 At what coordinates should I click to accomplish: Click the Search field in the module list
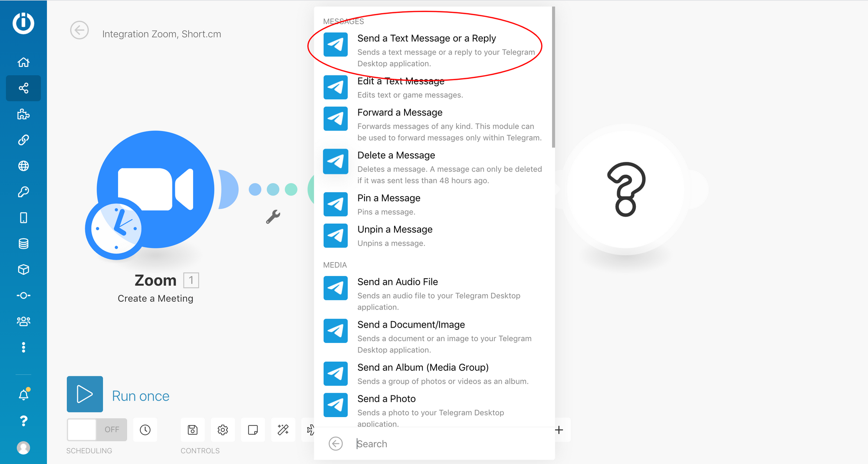click(451, 444)
